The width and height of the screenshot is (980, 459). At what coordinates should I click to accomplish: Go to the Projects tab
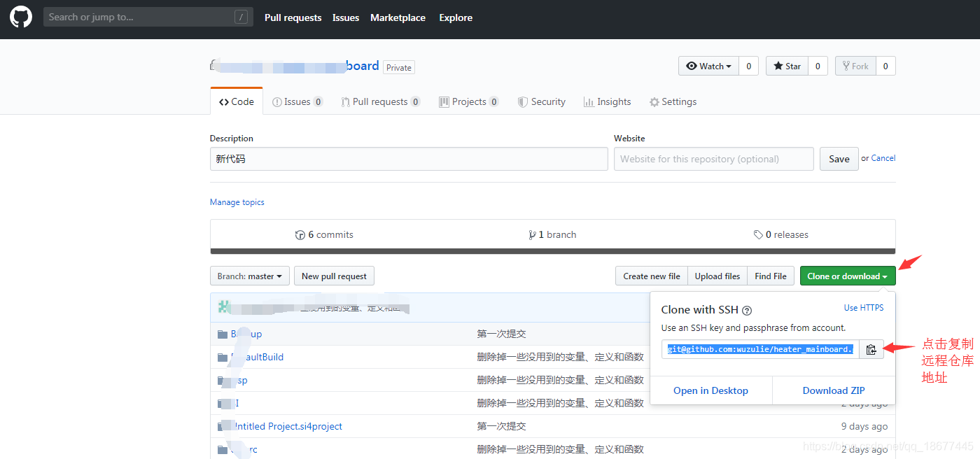(x=469, y=101)
